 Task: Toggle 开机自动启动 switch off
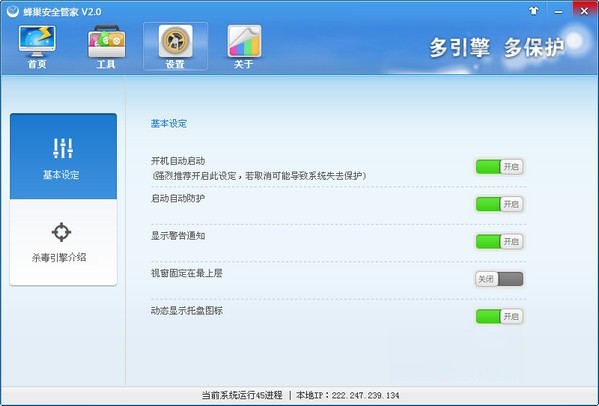[499, 167]
